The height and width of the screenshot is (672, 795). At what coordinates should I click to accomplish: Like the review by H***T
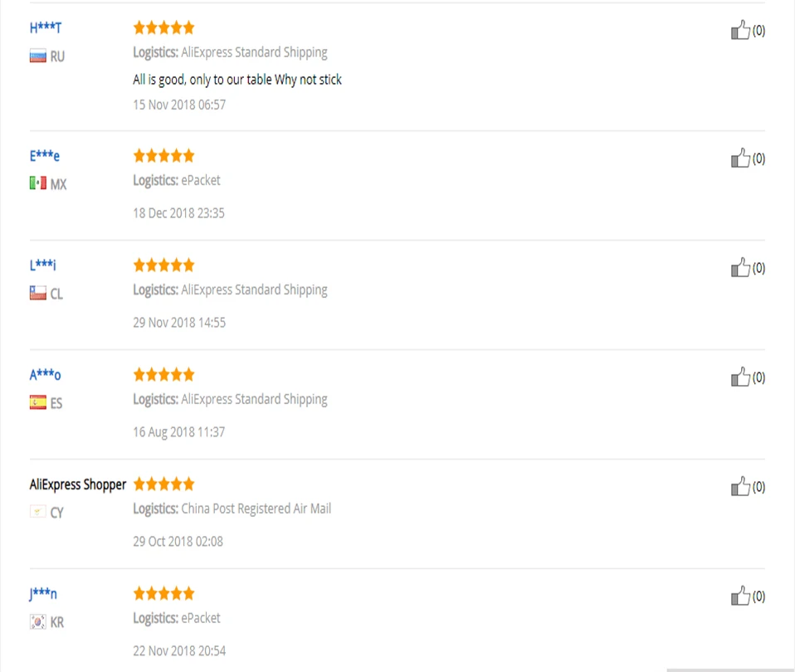[740, 30]
